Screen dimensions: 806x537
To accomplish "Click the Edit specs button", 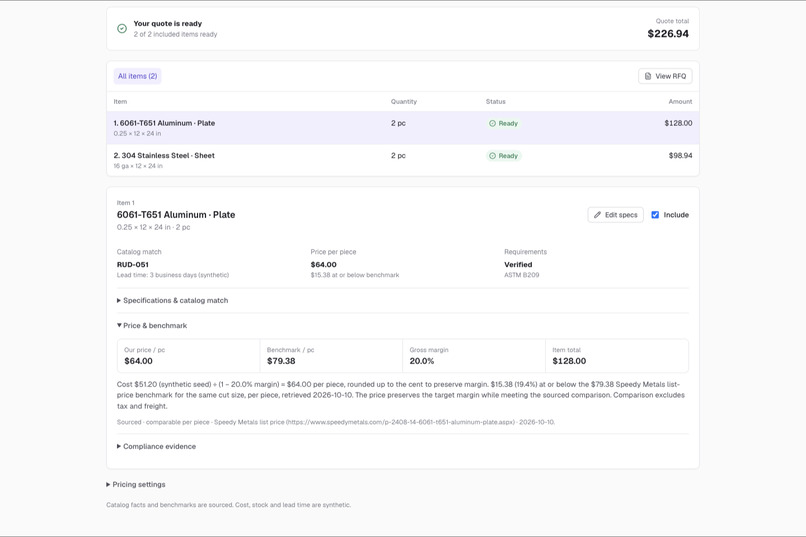I will point(615,215).
